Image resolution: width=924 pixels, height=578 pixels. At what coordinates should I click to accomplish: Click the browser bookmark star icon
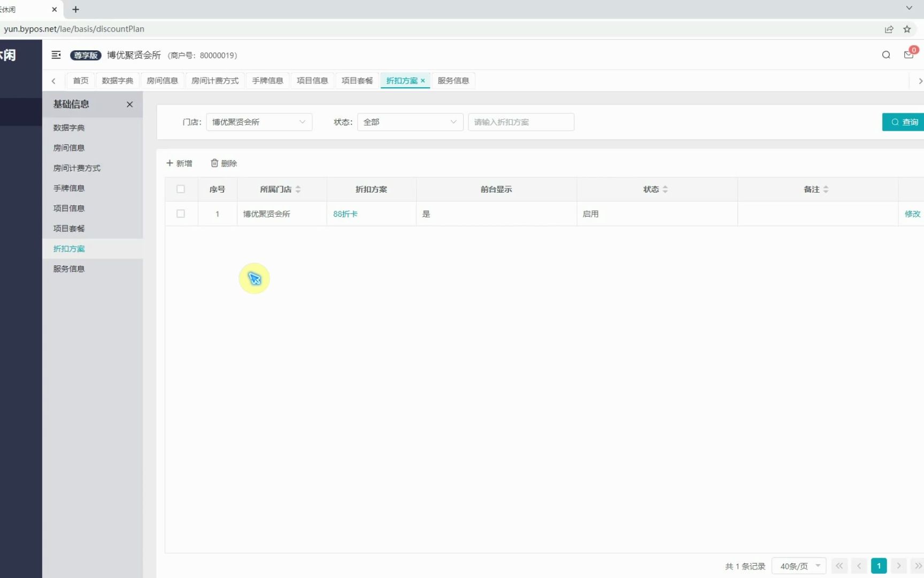tap(907, 29)
